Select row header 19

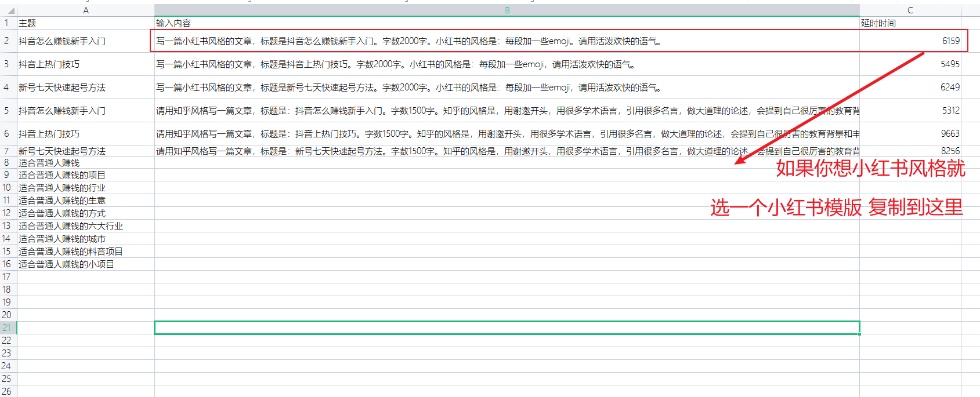point(8,303)
